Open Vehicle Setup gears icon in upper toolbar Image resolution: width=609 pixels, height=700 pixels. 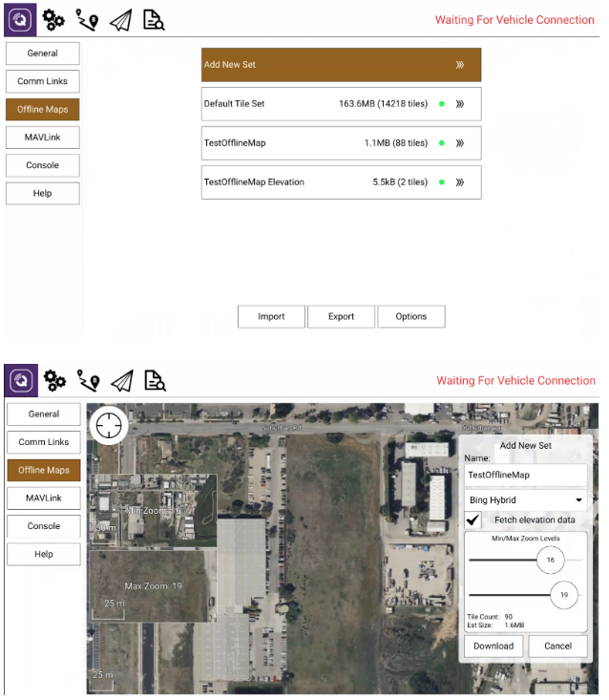point(54,19)
